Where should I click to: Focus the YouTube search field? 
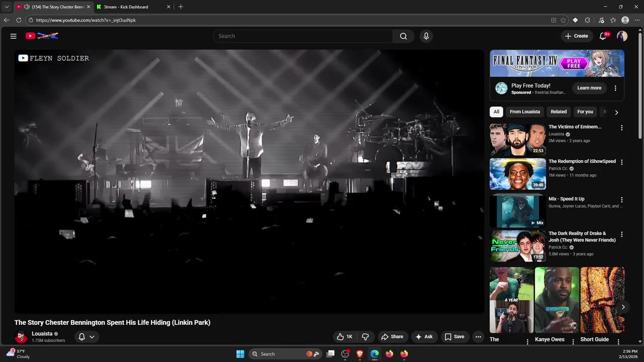303,36
